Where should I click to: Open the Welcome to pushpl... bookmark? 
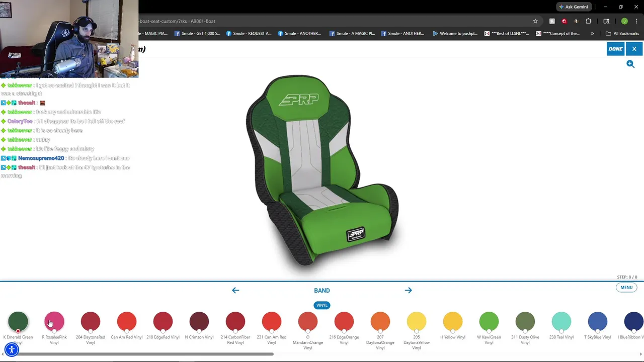pyautogui.click(x=455, y=34)
